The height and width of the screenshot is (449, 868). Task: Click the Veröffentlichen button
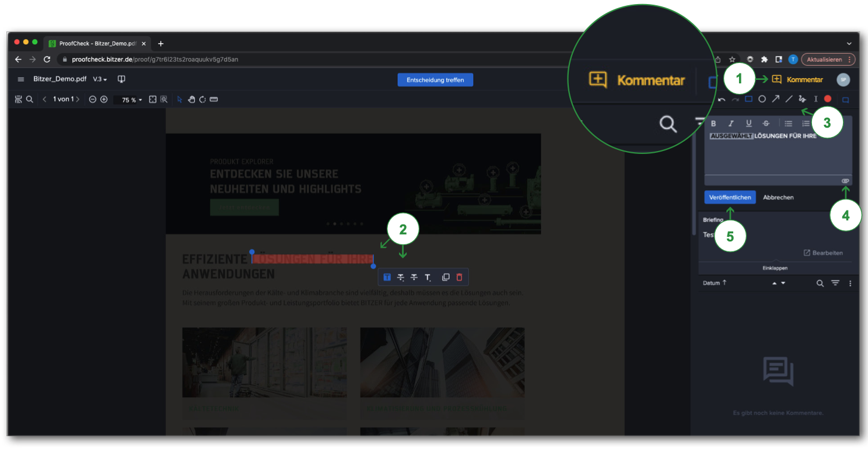click(x=730, y=197)
